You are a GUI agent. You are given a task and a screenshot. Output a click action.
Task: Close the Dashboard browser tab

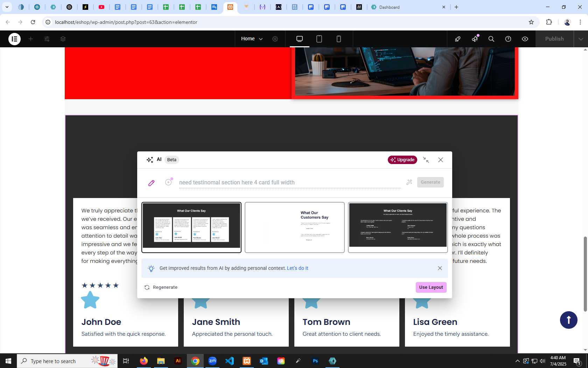pyautogui.click(x=444, y=7)
